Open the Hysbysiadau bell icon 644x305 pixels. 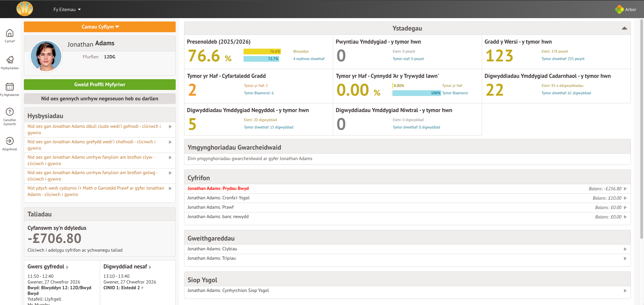[x=10, y=60]
